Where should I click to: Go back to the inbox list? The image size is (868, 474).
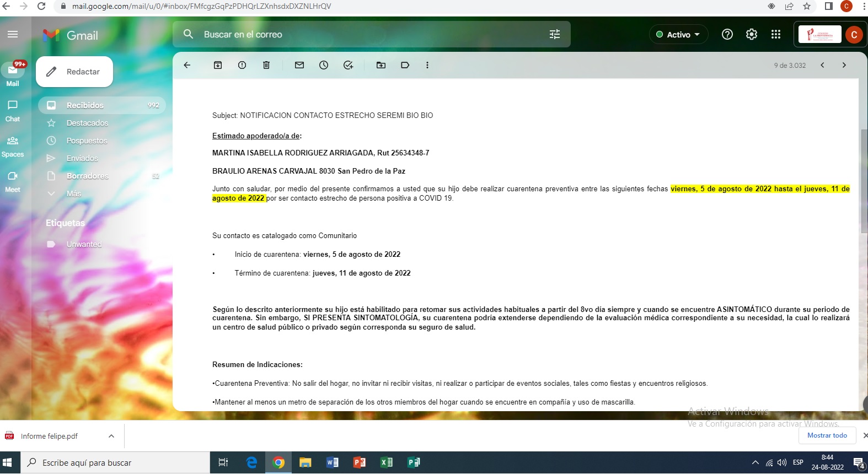pyautogui.click(x=187, y=65)
